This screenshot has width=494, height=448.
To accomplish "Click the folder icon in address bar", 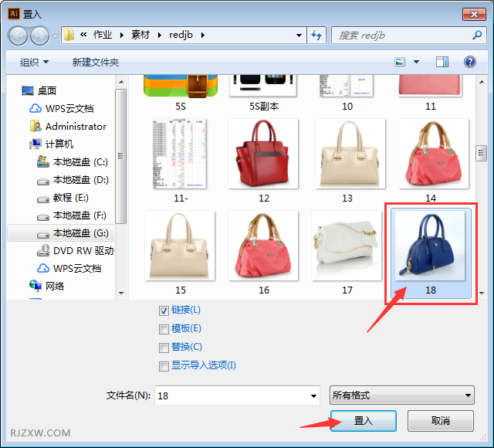I will [69, 35].
